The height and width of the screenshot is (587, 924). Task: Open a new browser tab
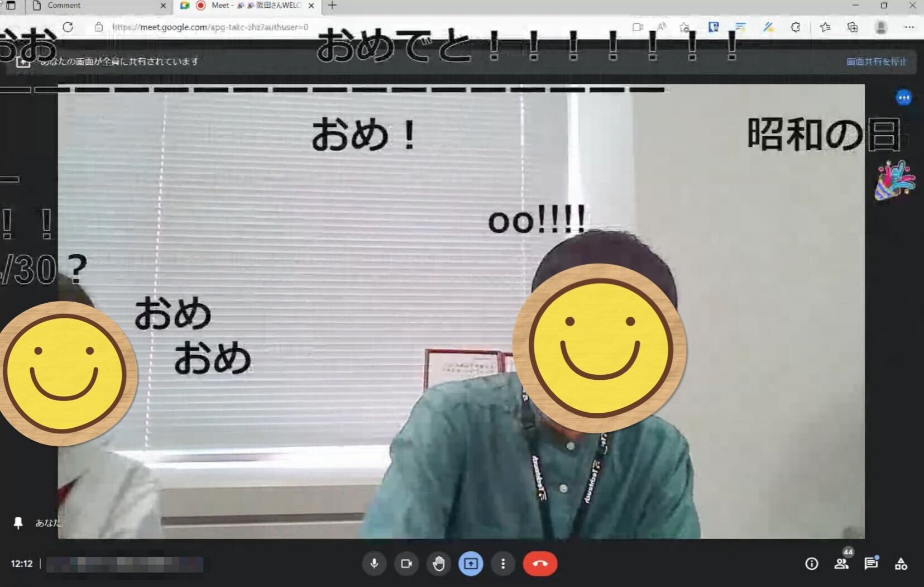click(x=332, y=6)
